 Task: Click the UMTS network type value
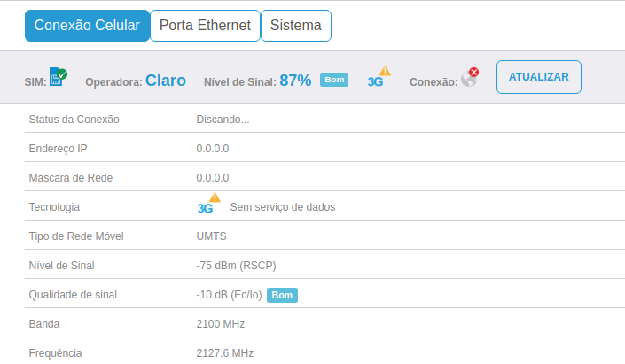[211, 236]
